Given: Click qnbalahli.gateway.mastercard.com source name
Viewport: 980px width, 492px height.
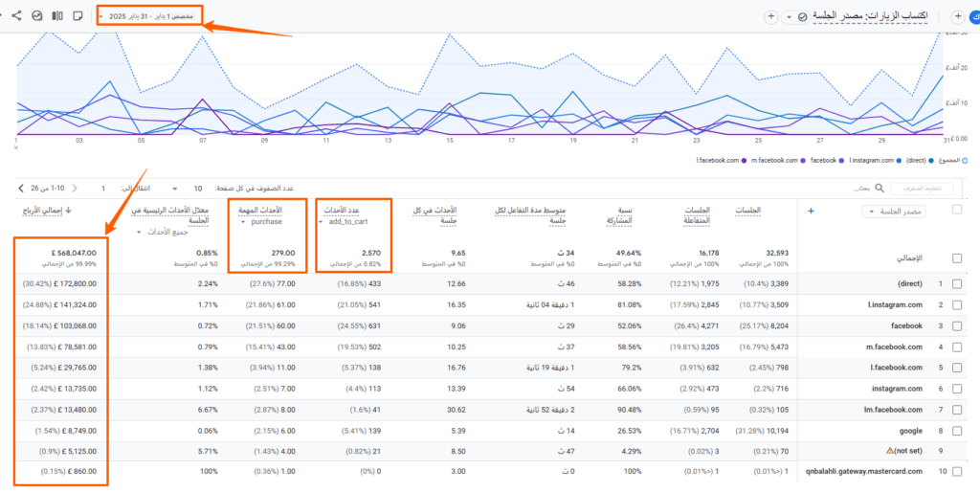Looking at the screenshot, I should 864,472.
